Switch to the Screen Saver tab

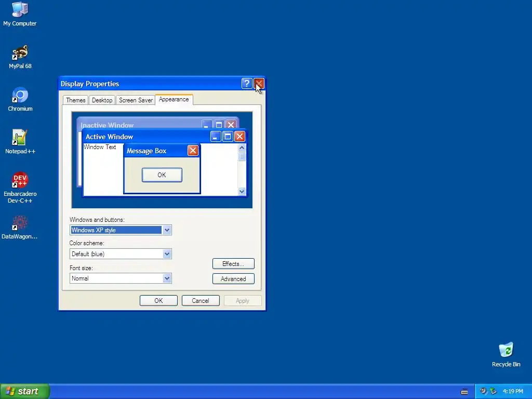136,100
